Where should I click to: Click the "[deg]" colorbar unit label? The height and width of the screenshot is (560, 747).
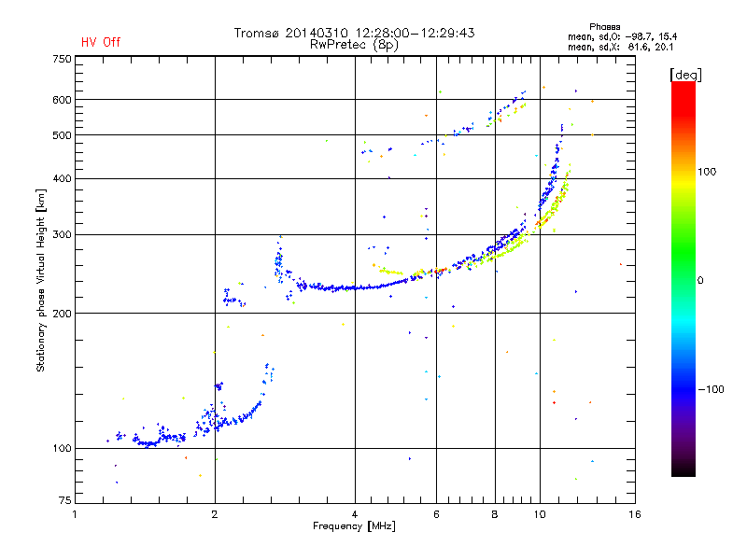[x=685, y=75]
